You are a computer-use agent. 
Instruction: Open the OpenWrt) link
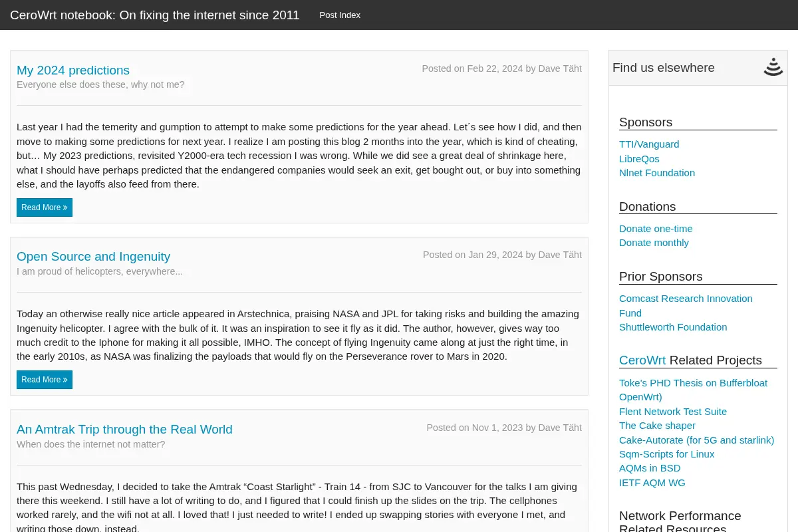point(640,397)
